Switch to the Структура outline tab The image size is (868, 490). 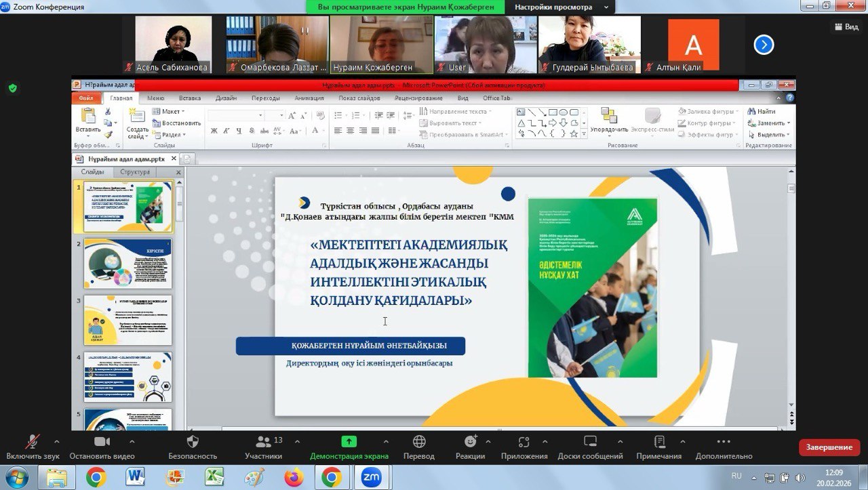point(135,172)
